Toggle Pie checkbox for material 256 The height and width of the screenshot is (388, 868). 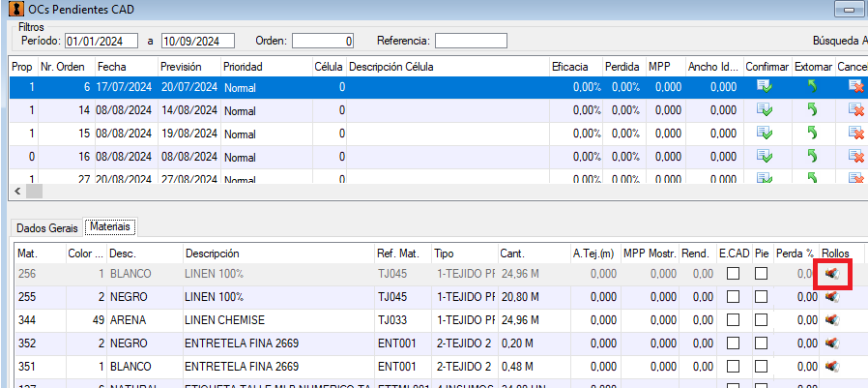(761, 274)
